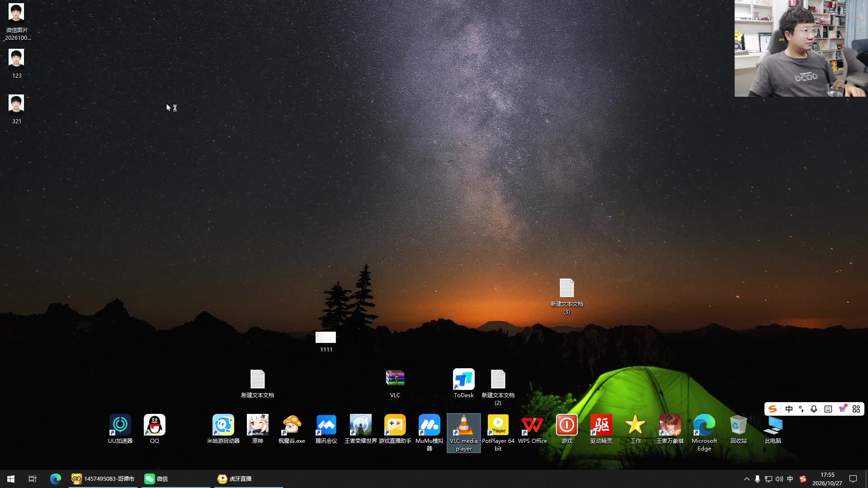Select the QQ penguin icon
Screen dimensions: 868x488
pyautogui.click(x=154, y=429)
